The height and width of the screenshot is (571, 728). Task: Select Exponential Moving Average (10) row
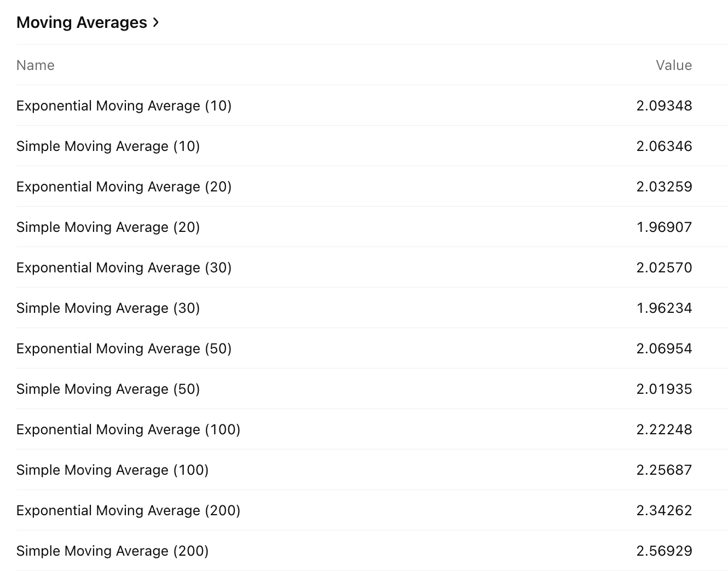(x=372, y=106)
